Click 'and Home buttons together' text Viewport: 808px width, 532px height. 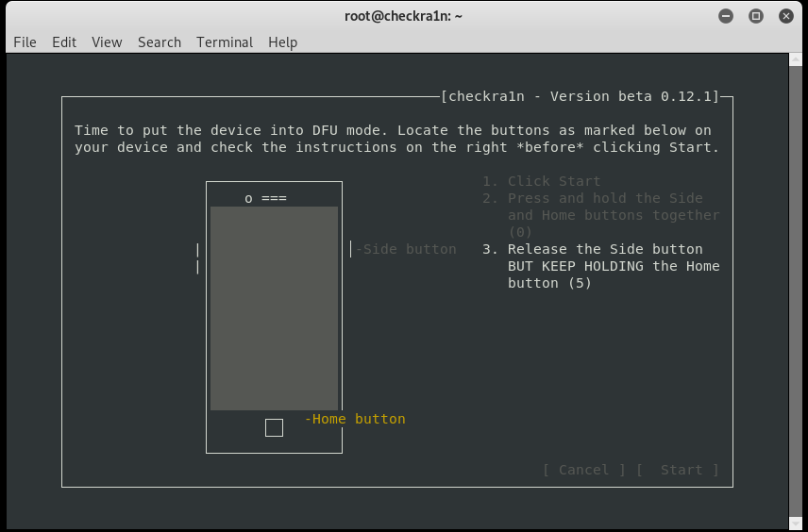(x=614, y=215)
